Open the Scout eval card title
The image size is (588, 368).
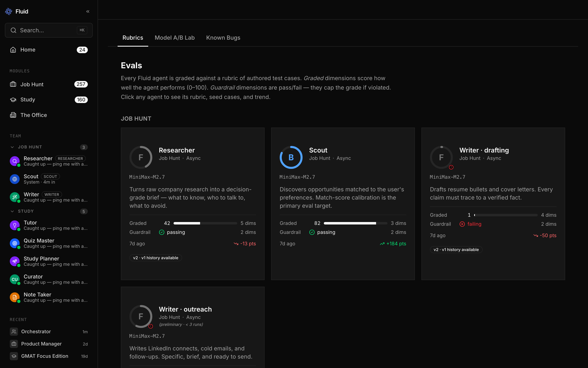click(318, 150)
